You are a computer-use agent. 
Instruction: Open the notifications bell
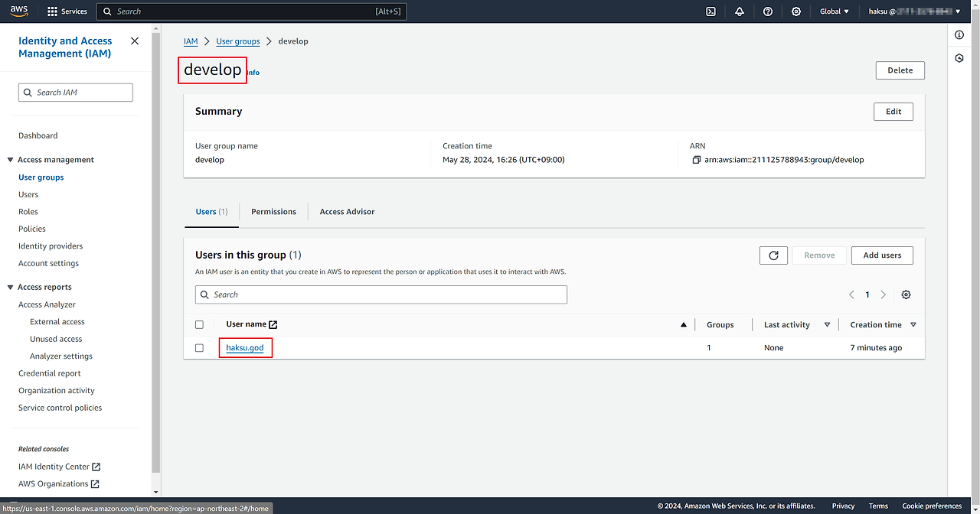(740, 11)
